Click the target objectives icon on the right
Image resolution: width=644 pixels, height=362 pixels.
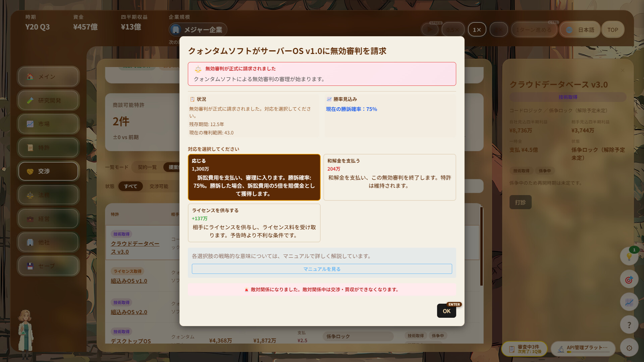[629, 279]
